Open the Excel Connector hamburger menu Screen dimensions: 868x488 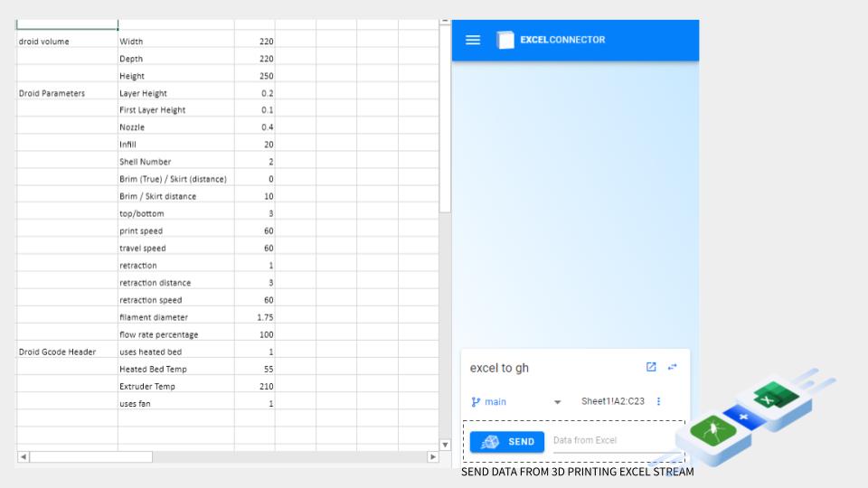click(x=473, y=40)
